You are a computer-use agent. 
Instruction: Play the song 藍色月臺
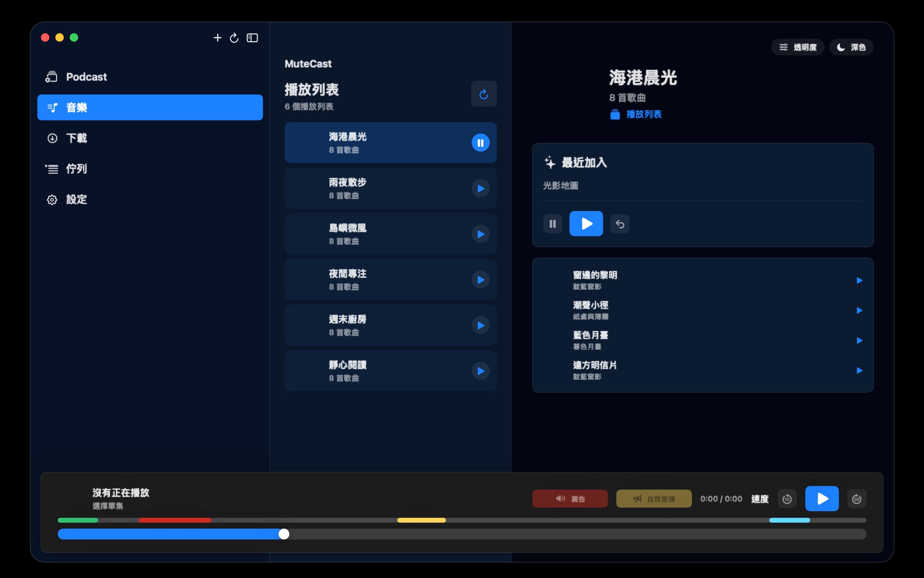(x=859, y=341)
